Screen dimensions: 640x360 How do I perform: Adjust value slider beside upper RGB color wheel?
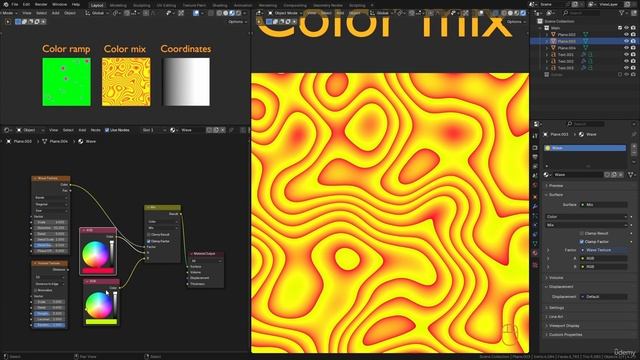[112, 253]
